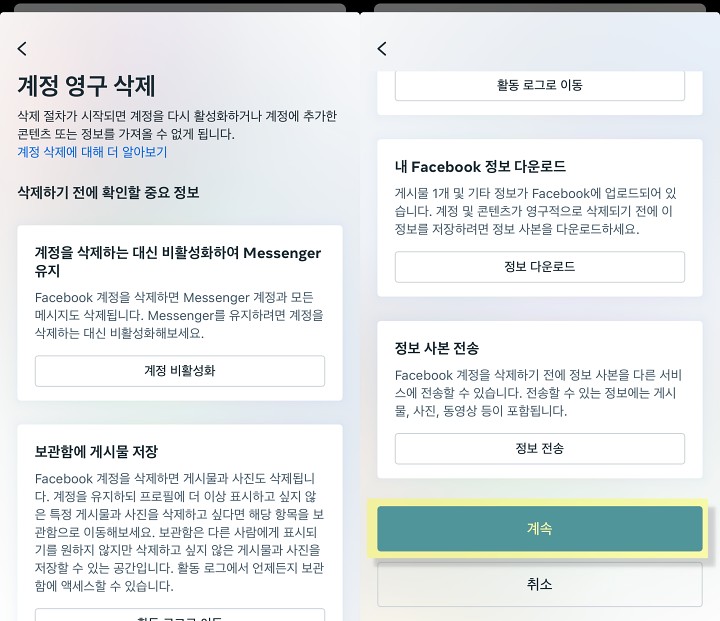Screen dimensions: 720x621
Task: Click the '정보 다운로드' button
Action: tap(540, 266)
